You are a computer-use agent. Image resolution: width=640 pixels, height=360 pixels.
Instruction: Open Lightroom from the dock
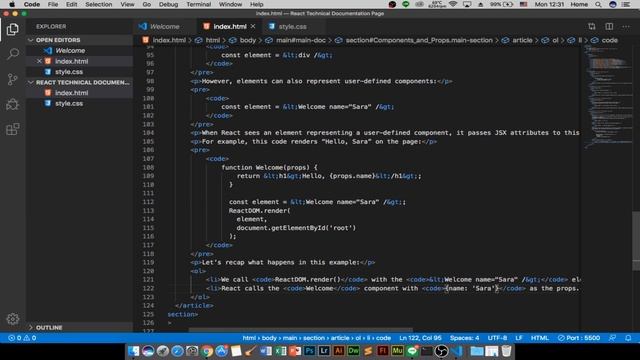tap(324, 351)
